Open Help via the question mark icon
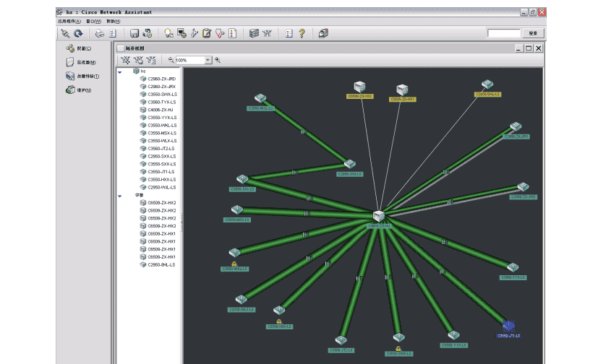611x364 pixels. pos(302,33)
